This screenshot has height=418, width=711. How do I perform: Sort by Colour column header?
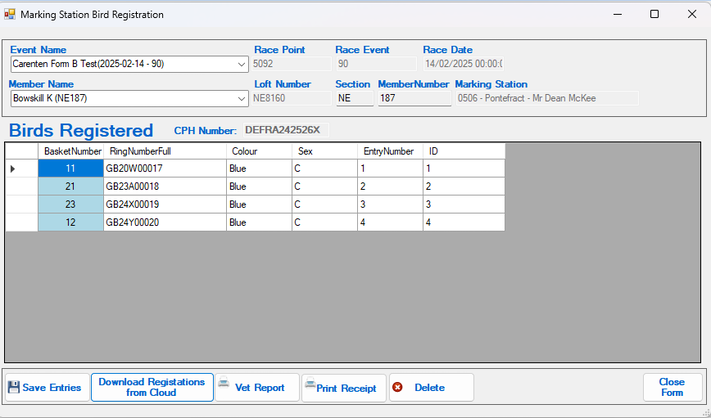coord(259,151)
